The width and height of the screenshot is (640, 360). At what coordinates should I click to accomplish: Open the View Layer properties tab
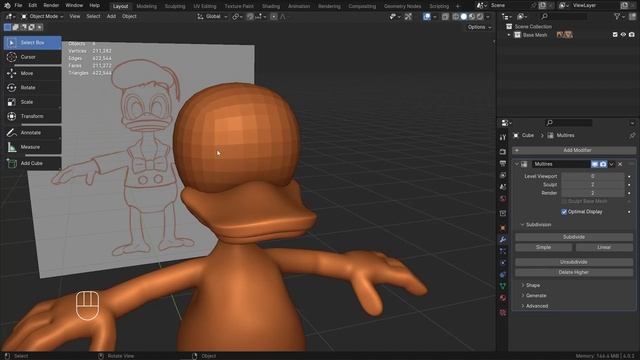503,175
